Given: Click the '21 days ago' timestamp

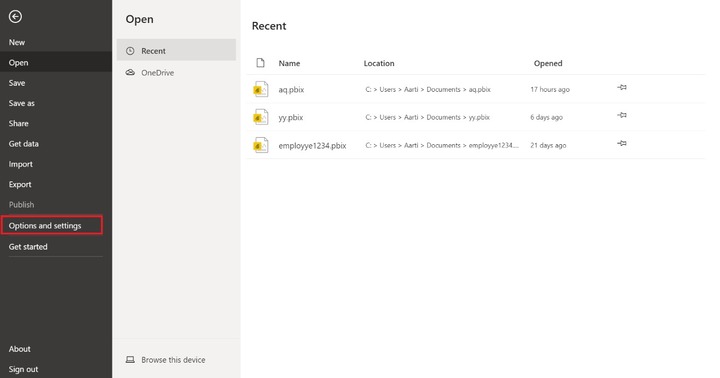Looking at the screenshot, I should tap(548, 146).
